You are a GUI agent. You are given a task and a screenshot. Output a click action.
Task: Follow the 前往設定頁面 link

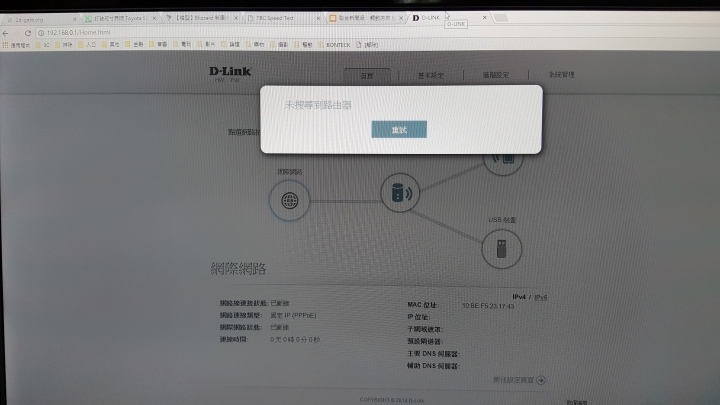click(x=513, y=380)
